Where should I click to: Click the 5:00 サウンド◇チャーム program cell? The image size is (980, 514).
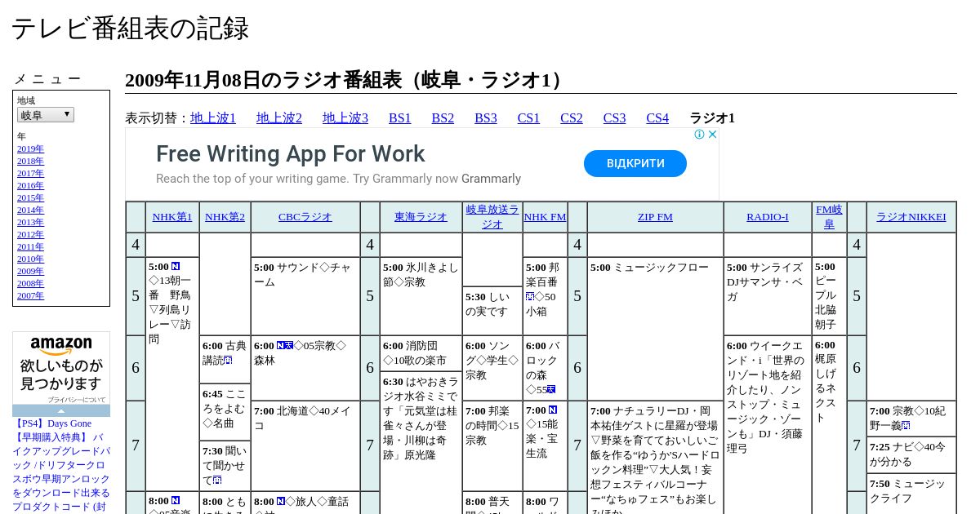[305, 296]
